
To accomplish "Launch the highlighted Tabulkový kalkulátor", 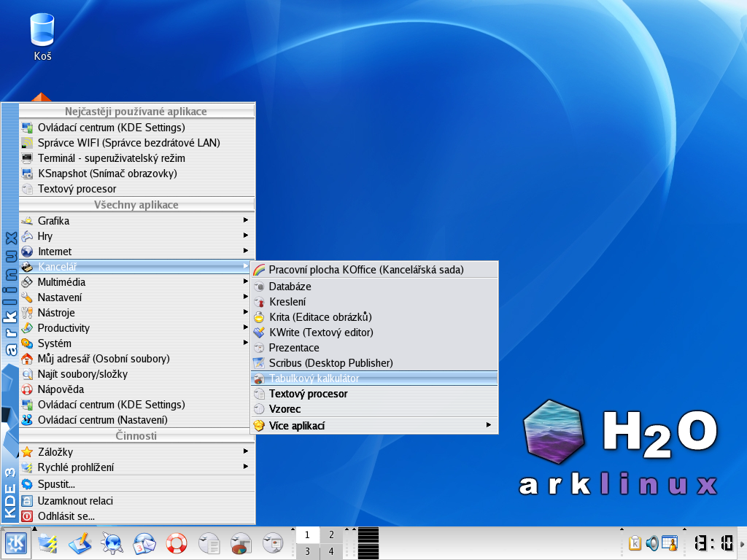I will [374, 378].
